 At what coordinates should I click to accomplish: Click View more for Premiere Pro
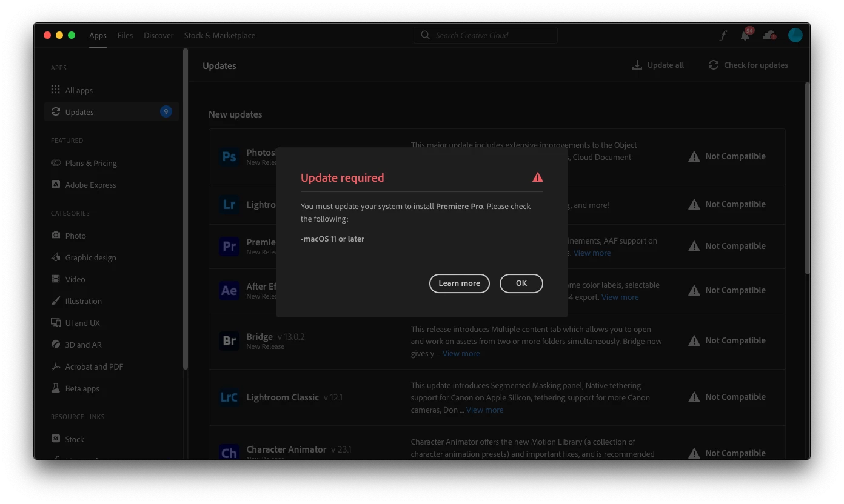pos(592,253)
